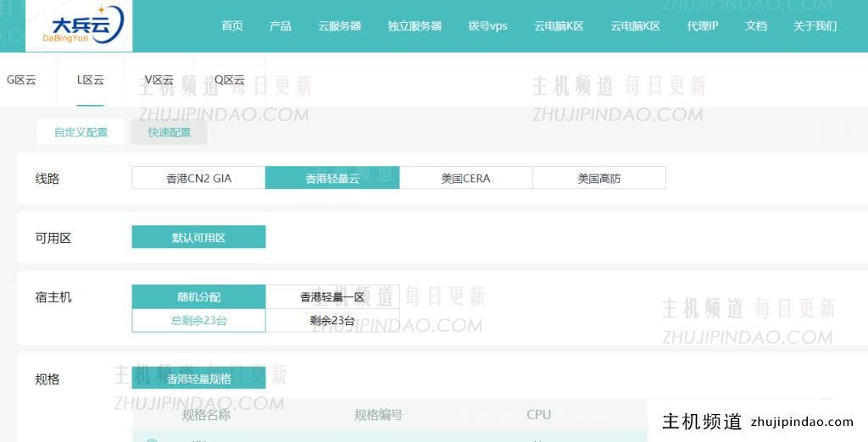Viewport: 868px width, 442px height.
Task: Select the 自定义配置 tab
Action: pyautogui.click(x=81, y=132)
